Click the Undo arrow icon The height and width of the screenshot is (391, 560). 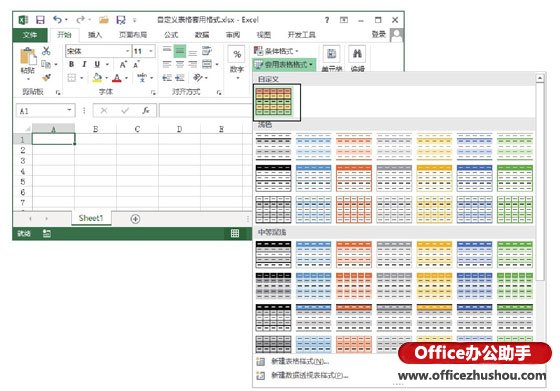[57, 20]
